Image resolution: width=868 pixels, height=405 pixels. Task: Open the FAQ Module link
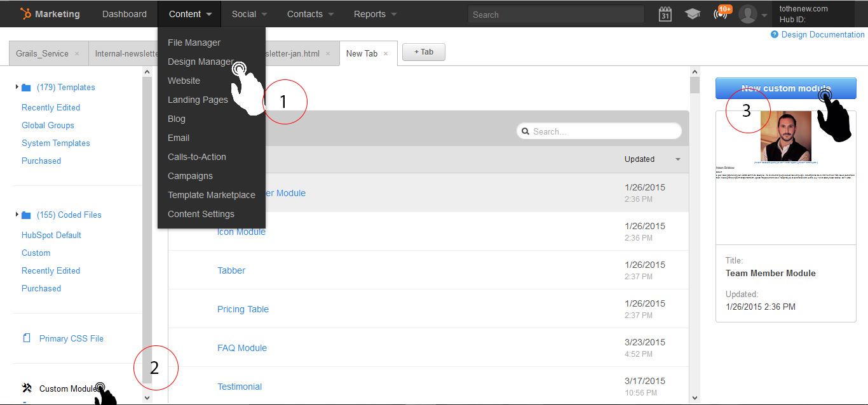coord(242,348)
